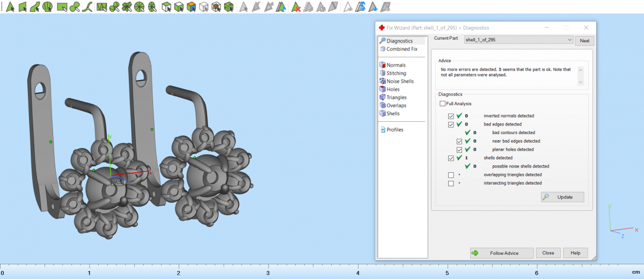This screenshot has height=279, width=644.
Task: Open the Shells fix page
Action: tap(393, 114)
